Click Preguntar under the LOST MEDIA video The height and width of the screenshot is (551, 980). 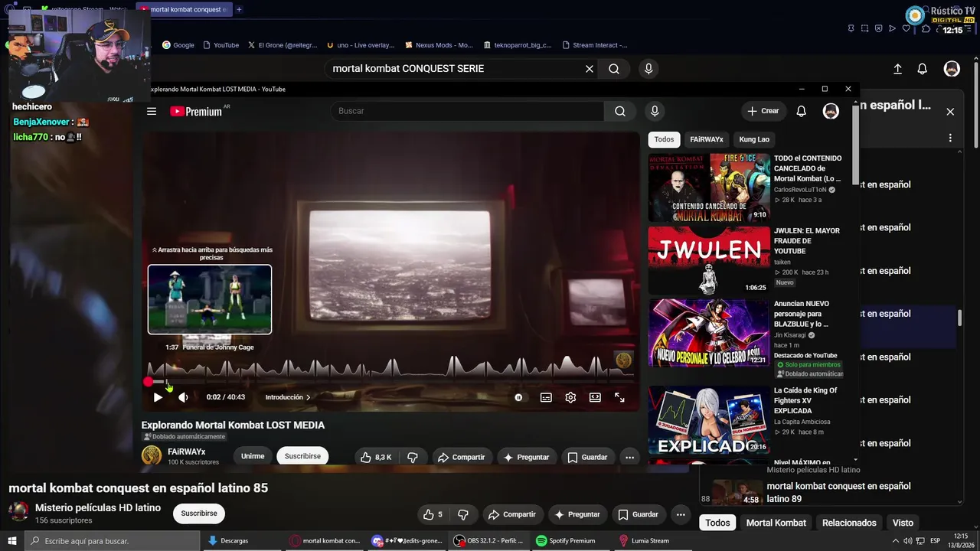tap(525, 457)
